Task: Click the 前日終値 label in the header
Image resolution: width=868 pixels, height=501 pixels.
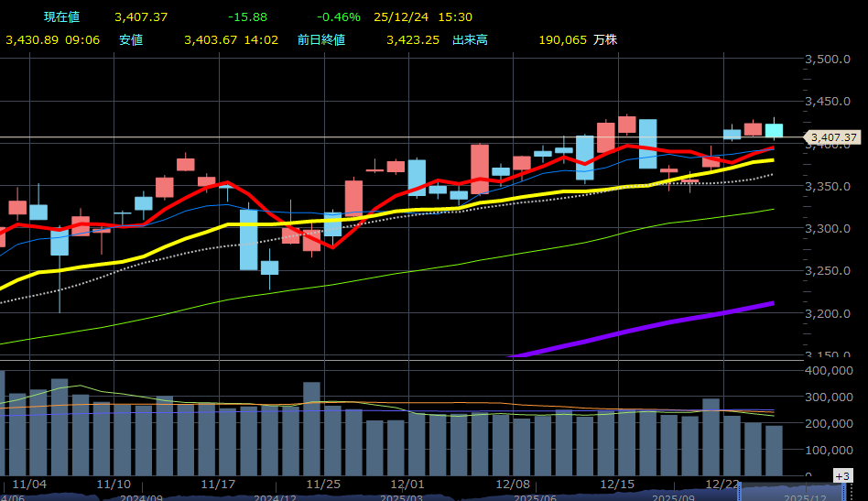Action: pos(322,39)
